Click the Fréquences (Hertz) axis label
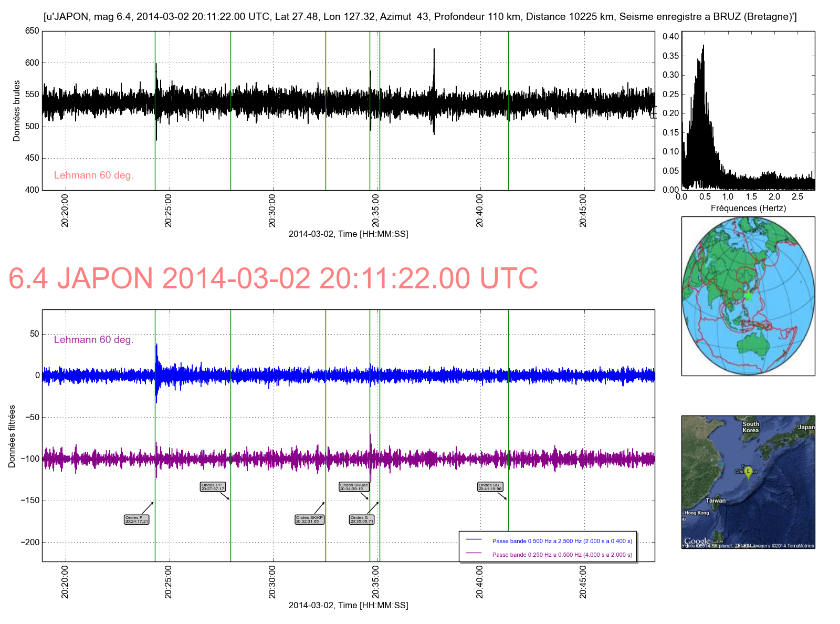The height and width of the screenshot is (624, 840). click(x=748, y=208)
